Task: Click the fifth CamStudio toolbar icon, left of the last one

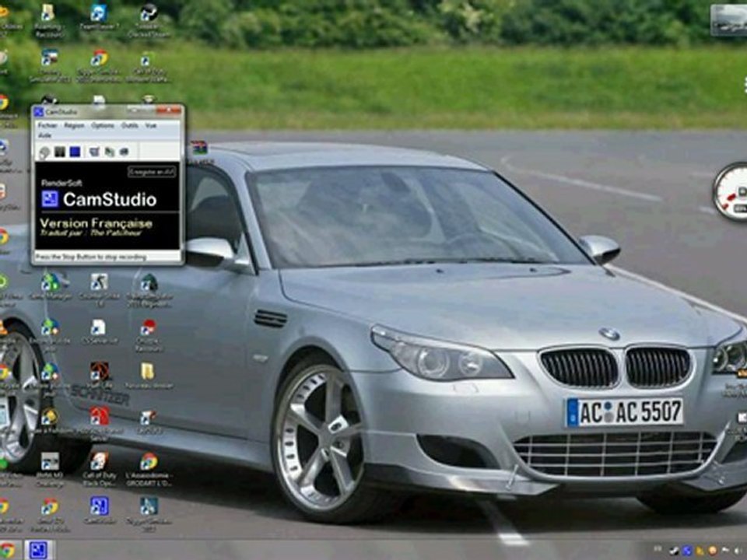Action: [x=110, y=152]
